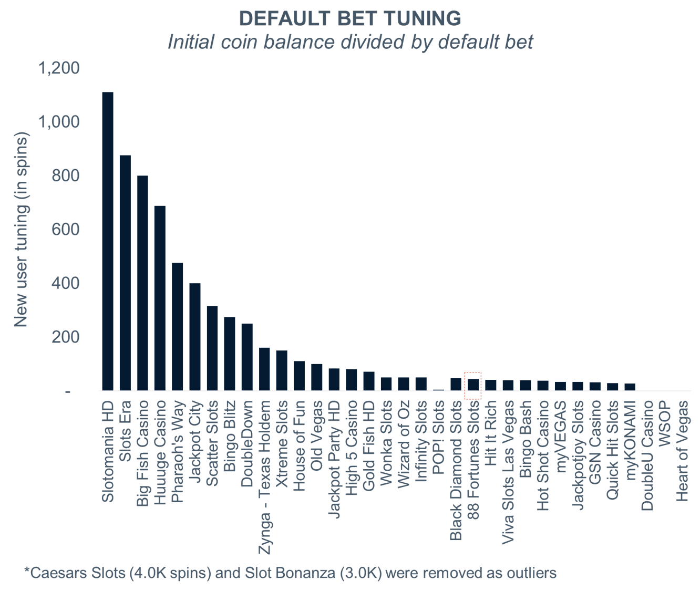Click the subtitle about initial coin balance
This screenshot has height=591, width=700.
click(350, 42)
